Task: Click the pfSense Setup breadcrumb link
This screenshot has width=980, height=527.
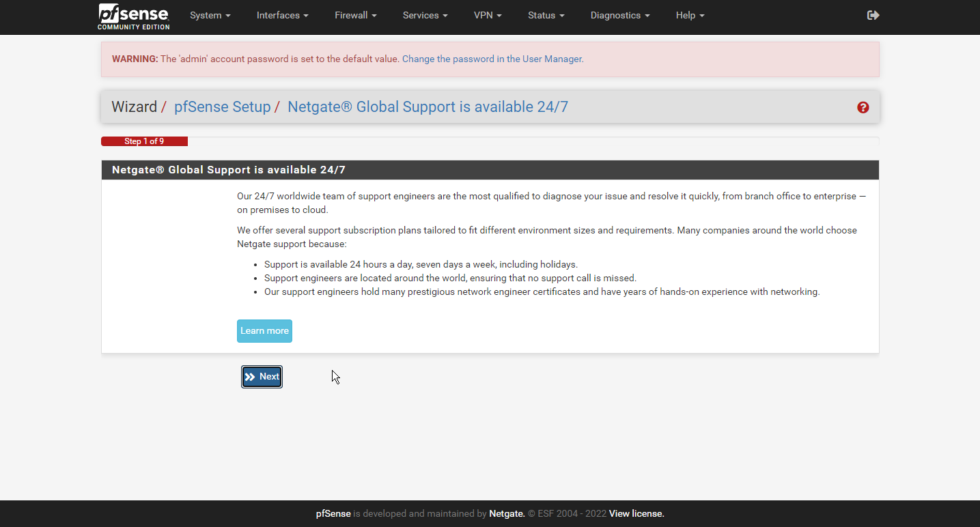Action: 223,107
